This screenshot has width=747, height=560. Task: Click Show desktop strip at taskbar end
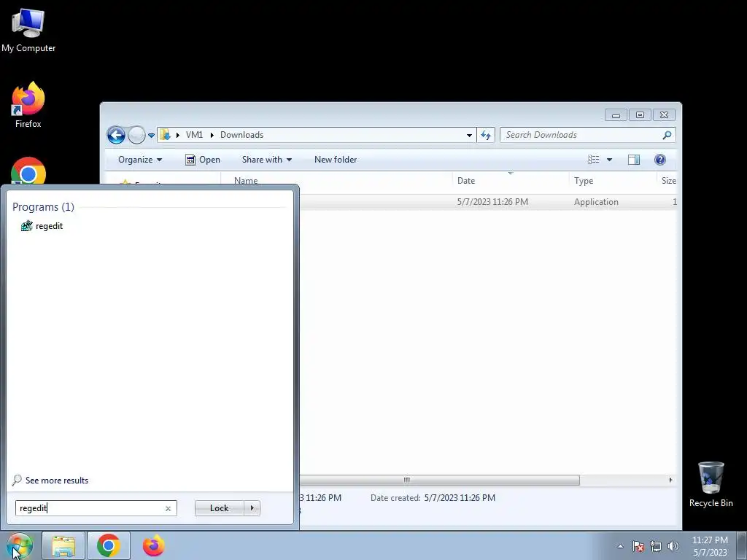742,545
